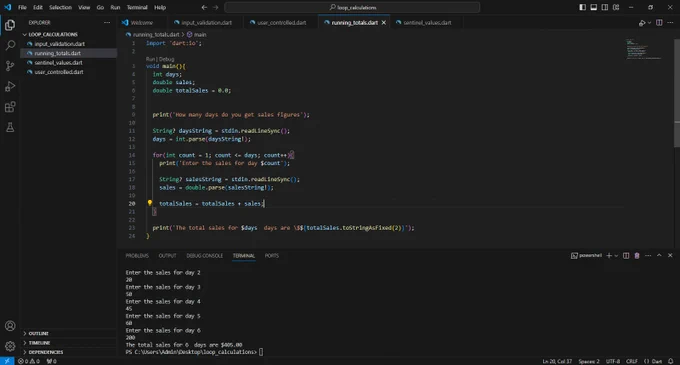Open input_validation.dart in Explorer
The image size is (680, 365).
(x=59, y=44)
